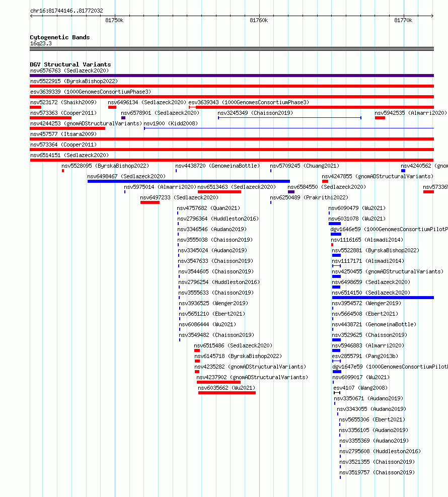
Task: Click nsv6145718 (ByrskaBishop2022) label
Action: 238,357
